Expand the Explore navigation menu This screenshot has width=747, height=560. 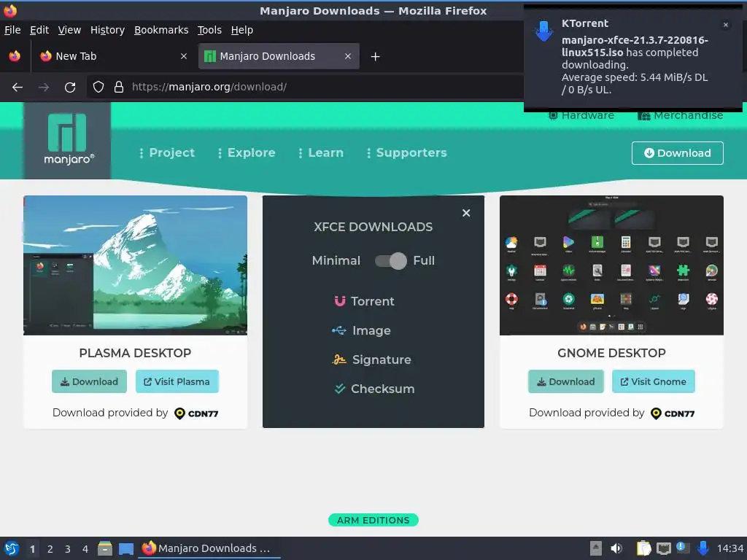pyautogui.click(x=247, y=152)
